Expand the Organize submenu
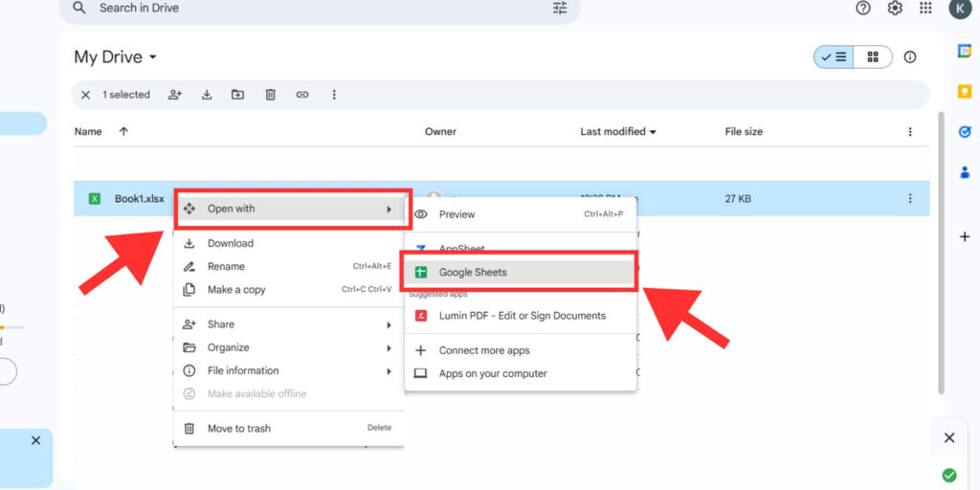 (x=289, y=347)
